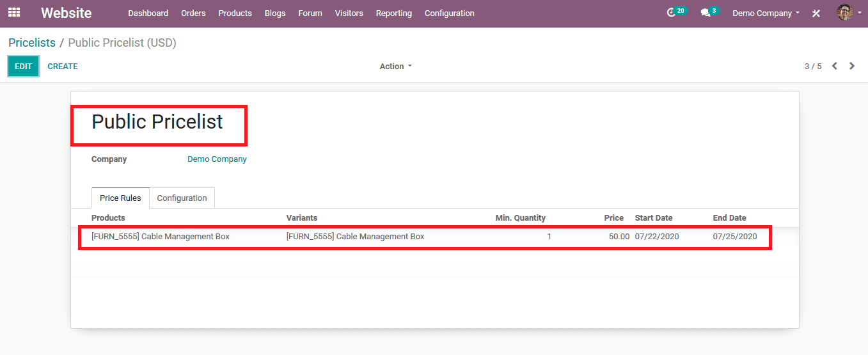Open the Configuration top menu

450,13
